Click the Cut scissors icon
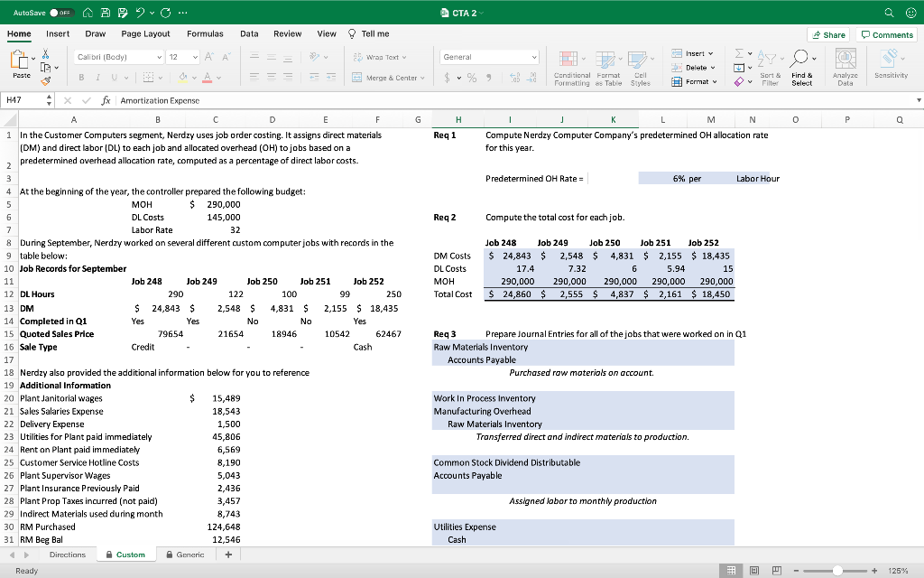 (x=45, y=53)
